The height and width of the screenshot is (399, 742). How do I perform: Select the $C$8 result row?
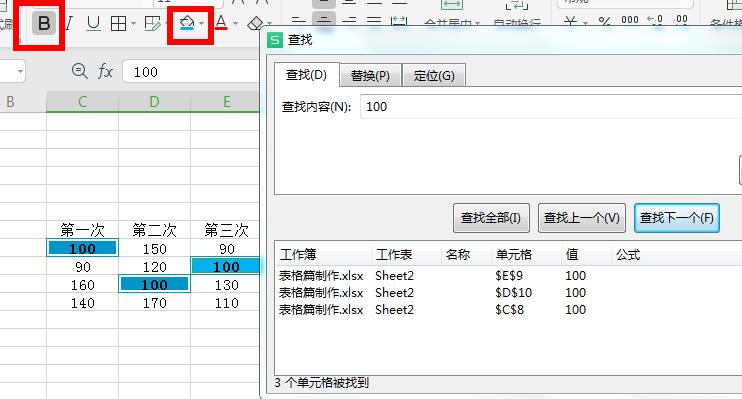509,310
